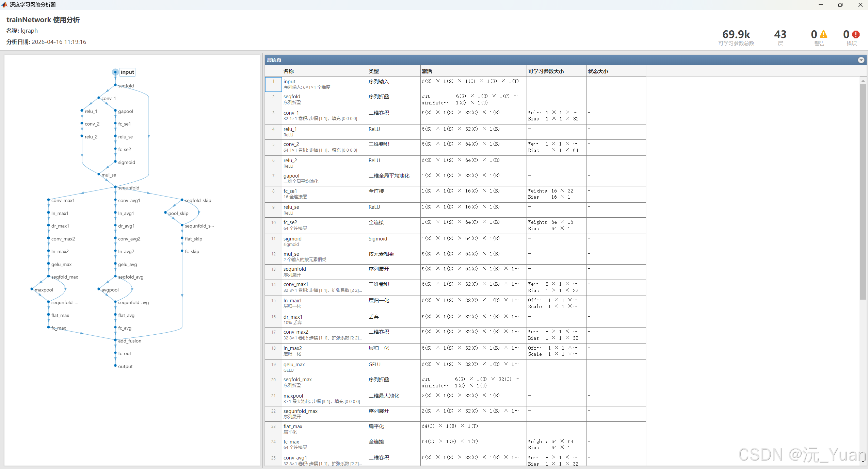Click the 激活 column header
868x469 pixels.
click(427, 71)
